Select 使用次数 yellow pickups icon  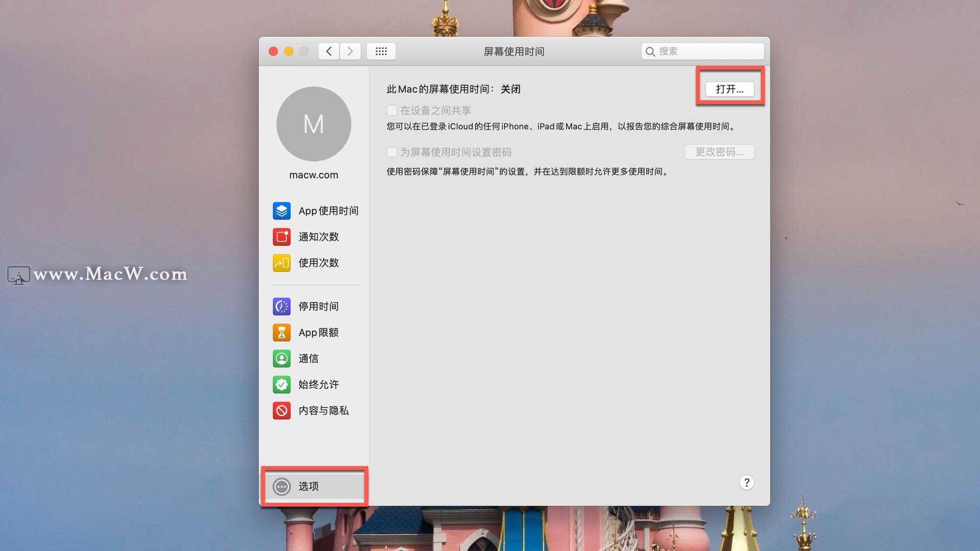(x=281, y=263)
